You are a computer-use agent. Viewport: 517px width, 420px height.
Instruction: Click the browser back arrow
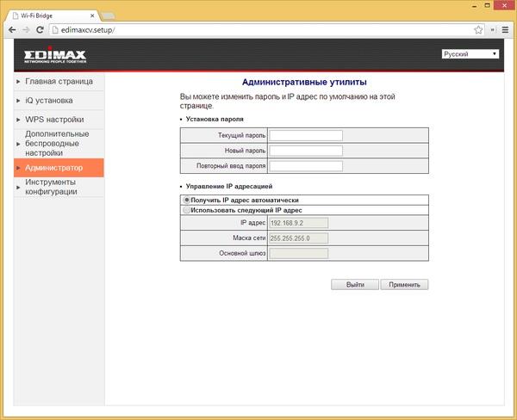(12, 30)
